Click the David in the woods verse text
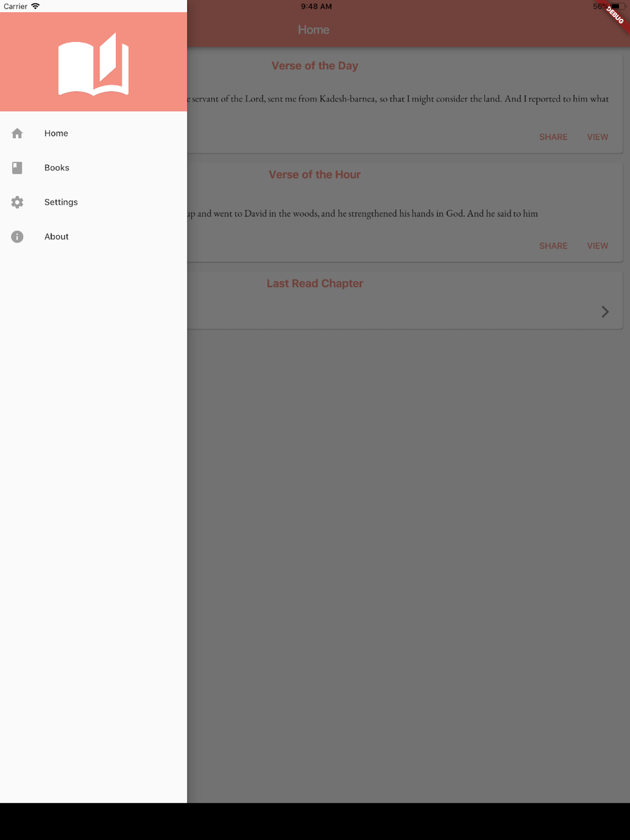 click(x=362, y=214)
